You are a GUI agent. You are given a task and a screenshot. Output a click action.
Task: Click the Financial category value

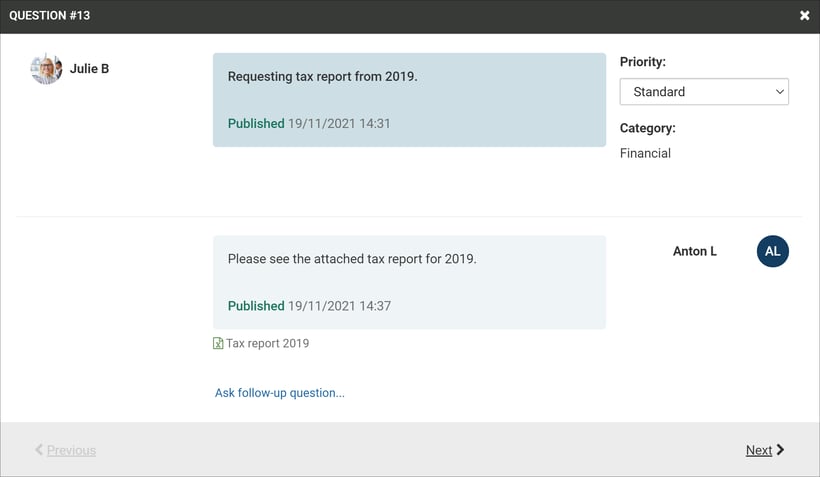645,154
